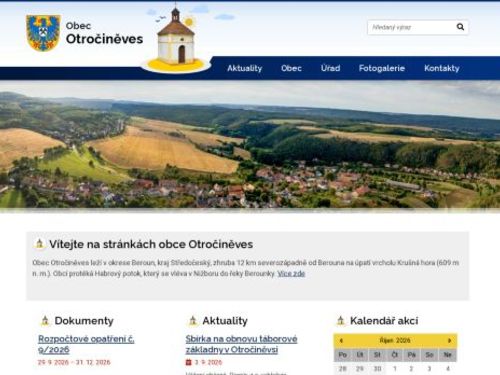Click the chapel illustration in the header

coord(176,39)
